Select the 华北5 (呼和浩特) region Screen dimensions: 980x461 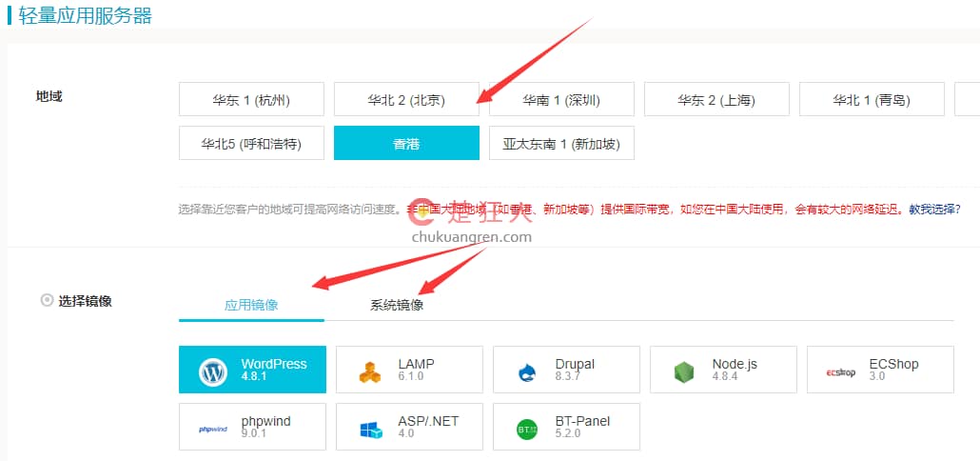(251, 144)
